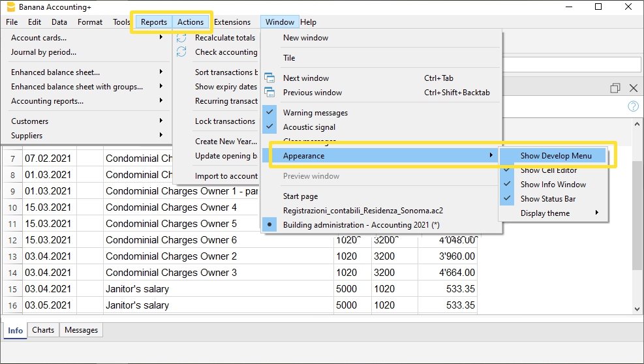This screenshot has height=364, width=644.
Task: Open the Extensions menu
Action: [232, 22]
